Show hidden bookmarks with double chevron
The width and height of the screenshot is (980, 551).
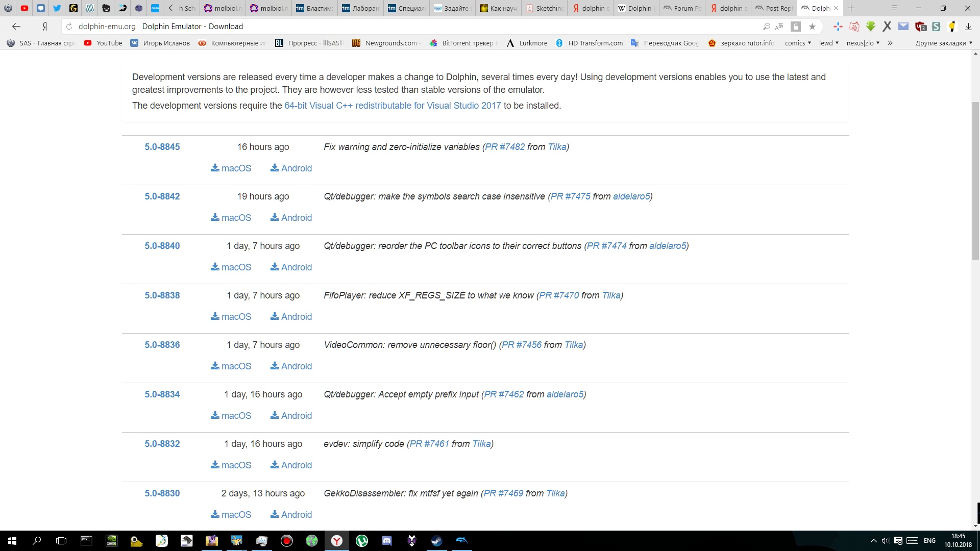pyautogui.click(x=890, y=43)
